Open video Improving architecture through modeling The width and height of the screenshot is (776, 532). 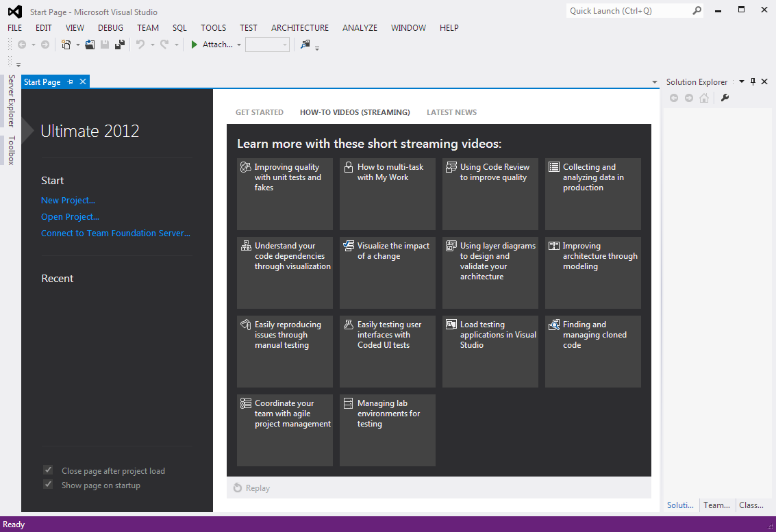click(593, 273)
